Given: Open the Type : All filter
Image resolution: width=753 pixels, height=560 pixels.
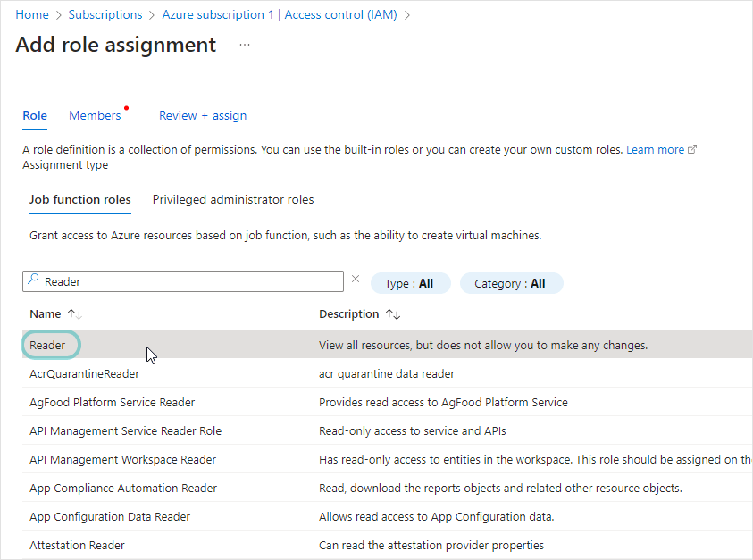Looking at the screenshot, I should coord(410,283).
